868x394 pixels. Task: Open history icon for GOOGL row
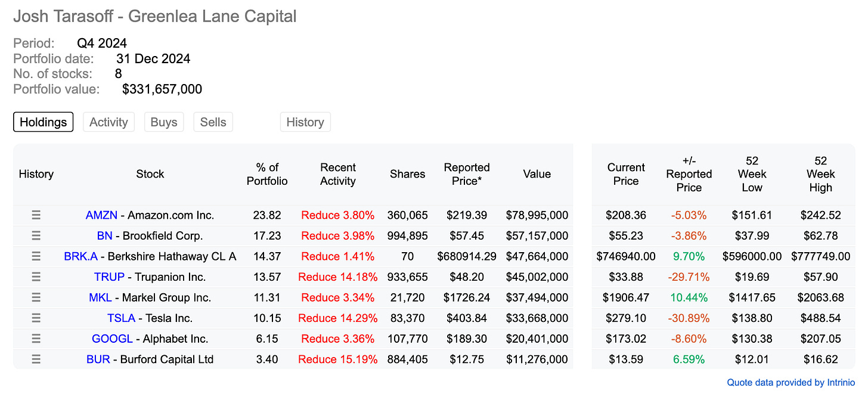pos(36,339)
